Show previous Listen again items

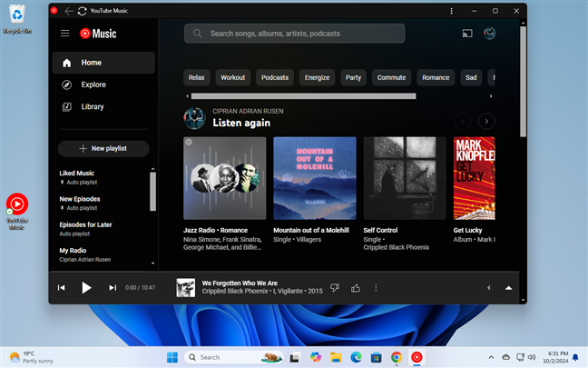463,121
